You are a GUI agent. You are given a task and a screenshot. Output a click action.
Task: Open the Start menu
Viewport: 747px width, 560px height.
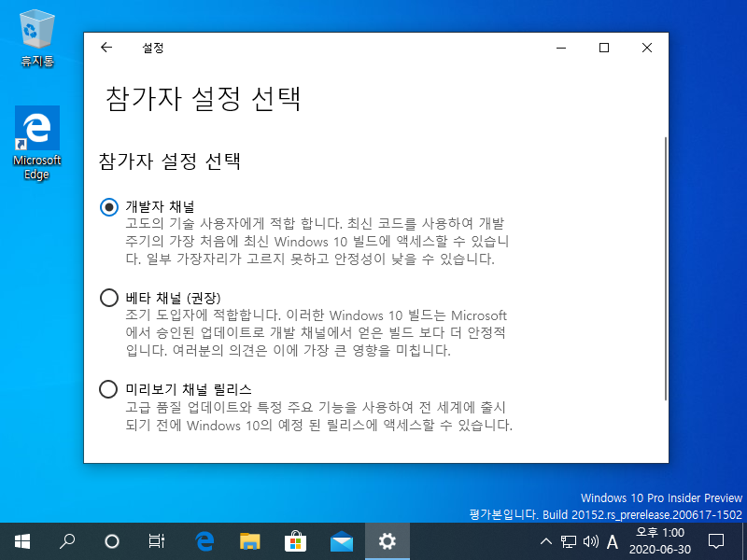pyautogui.click(x=21, y=539)
